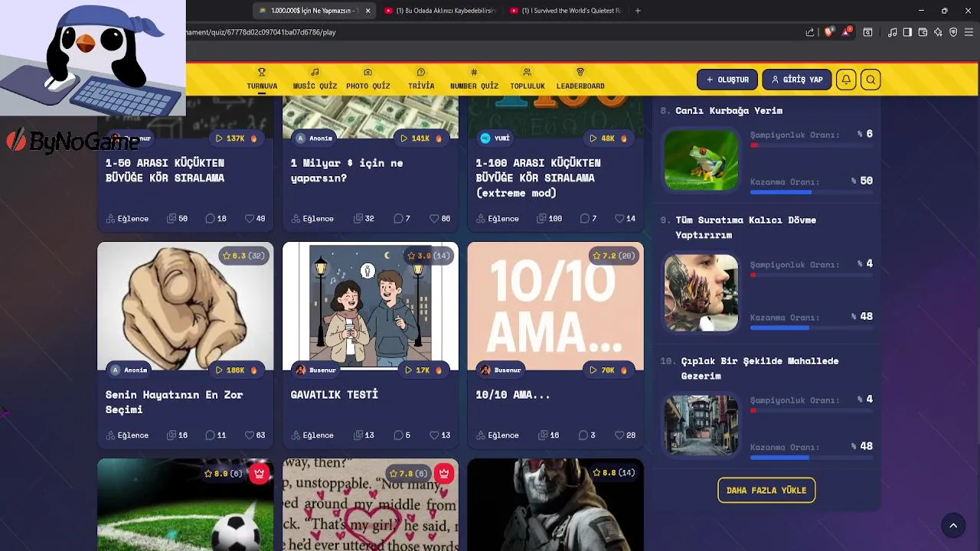This screenshot has width=980, height=551.
Task: Click the Brave VPN shield icon
Action: (953, 32)
